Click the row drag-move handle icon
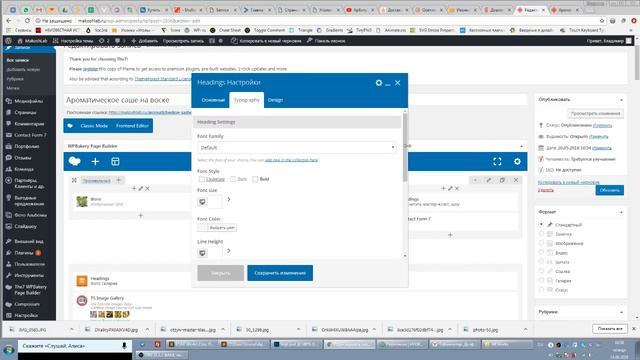Screen dimensions: 640x360 coord(74,180)
